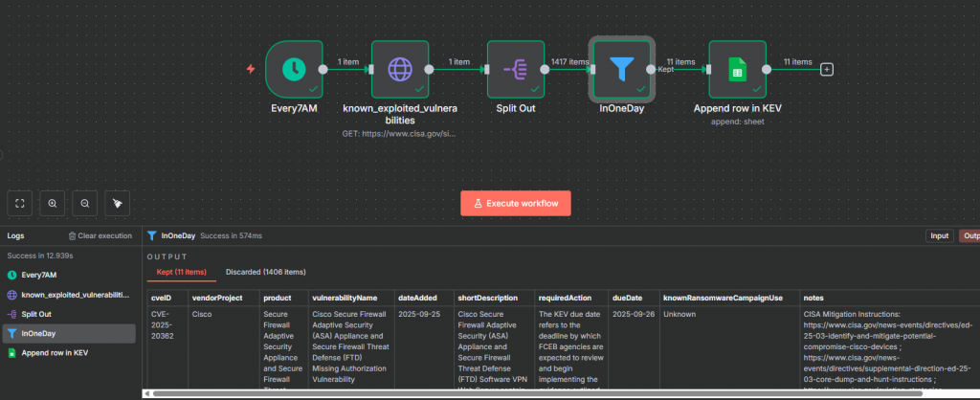The width and height of the screenshot is (980, 400).
Task: Switch to Discarded (1406 items) tab
Action: pyautogui.click(x=266, y=272)
